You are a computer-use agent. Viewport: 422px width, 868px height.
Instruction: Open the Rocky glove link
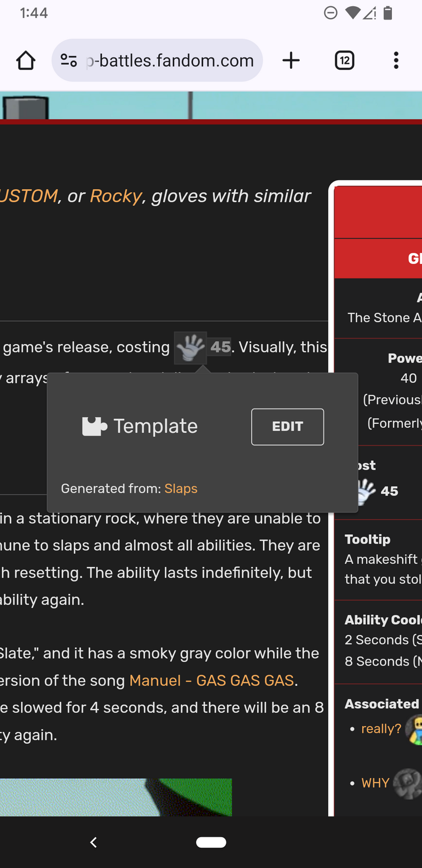116,196
